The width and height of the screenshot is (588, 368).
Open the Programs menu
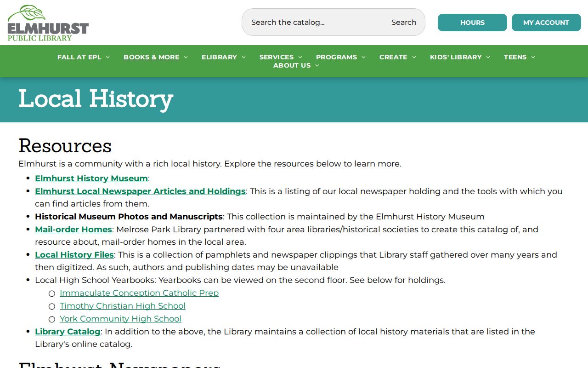pyautogui.click(x=336, y=57)
